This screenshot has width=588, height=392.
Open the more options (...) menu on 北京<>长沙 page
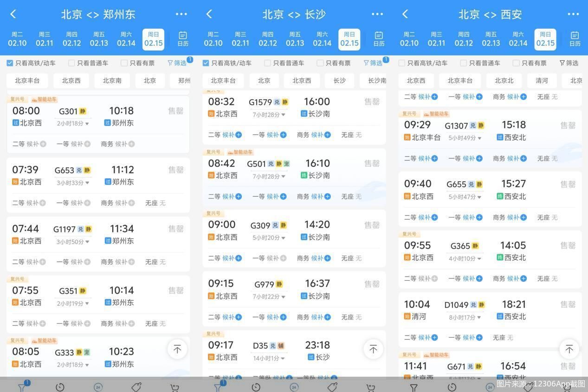pos(377,14)
